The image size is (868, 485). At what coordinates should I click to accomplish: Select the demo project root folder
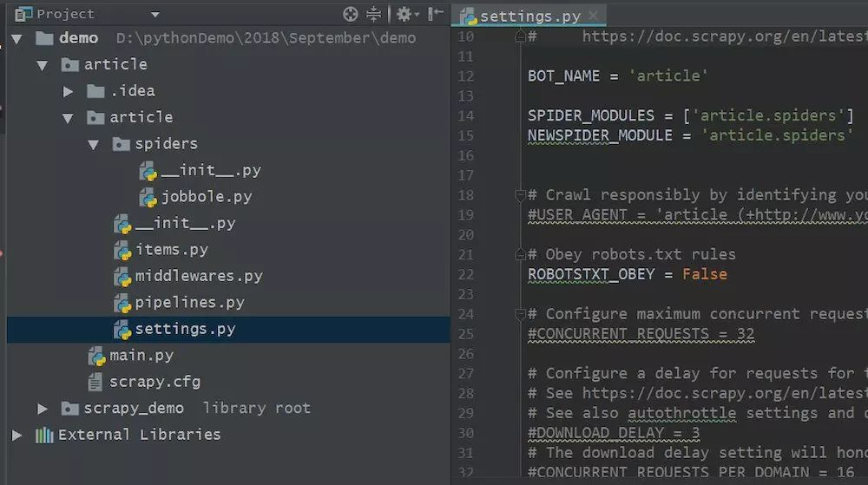pyautogui.click(x=79, y=38)
